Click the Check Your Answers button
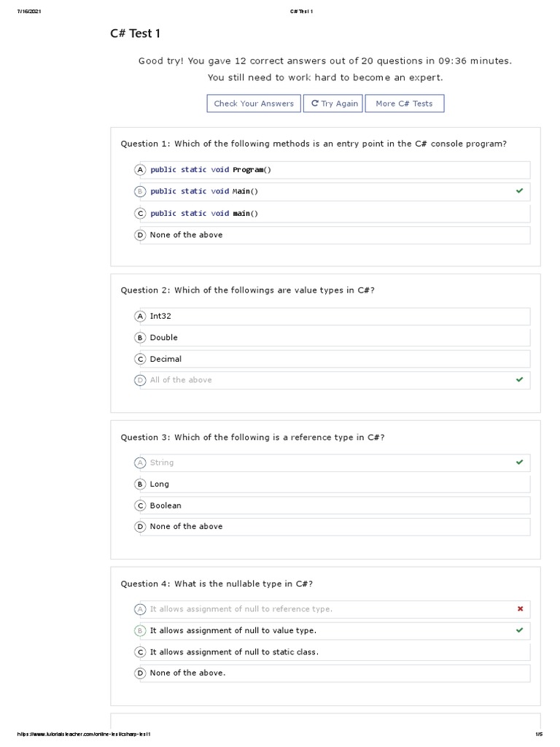The width and height of the screenshot is (560, 747). (254, 104)
